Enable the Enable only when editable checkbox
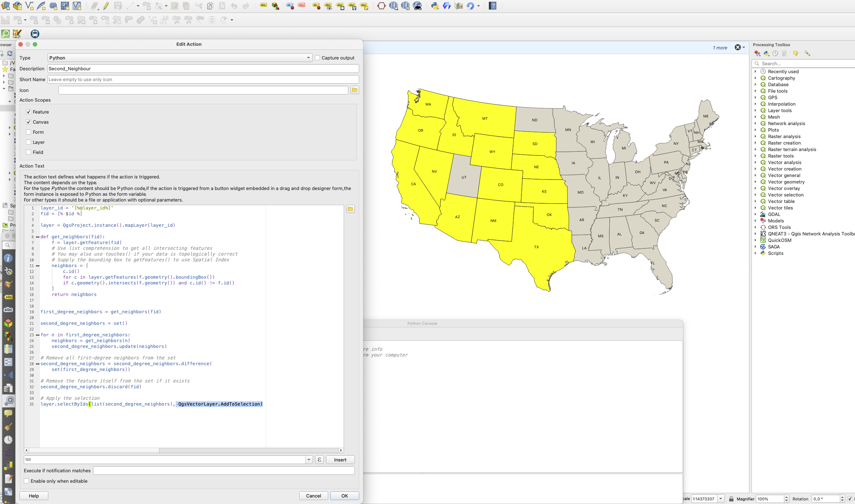This screenshot has height=504, width=855. [x=26, y=481]
